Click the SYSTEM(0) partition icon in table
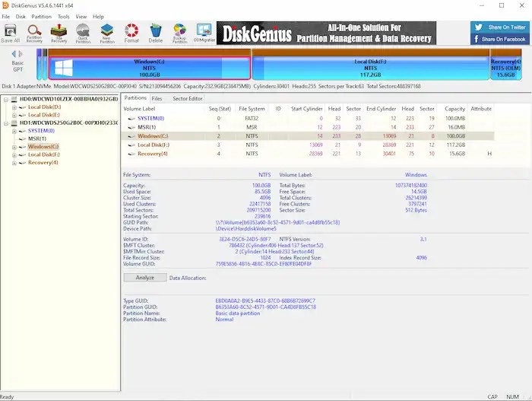This screenshot has height=401, width=532. (x=131, y=119)
